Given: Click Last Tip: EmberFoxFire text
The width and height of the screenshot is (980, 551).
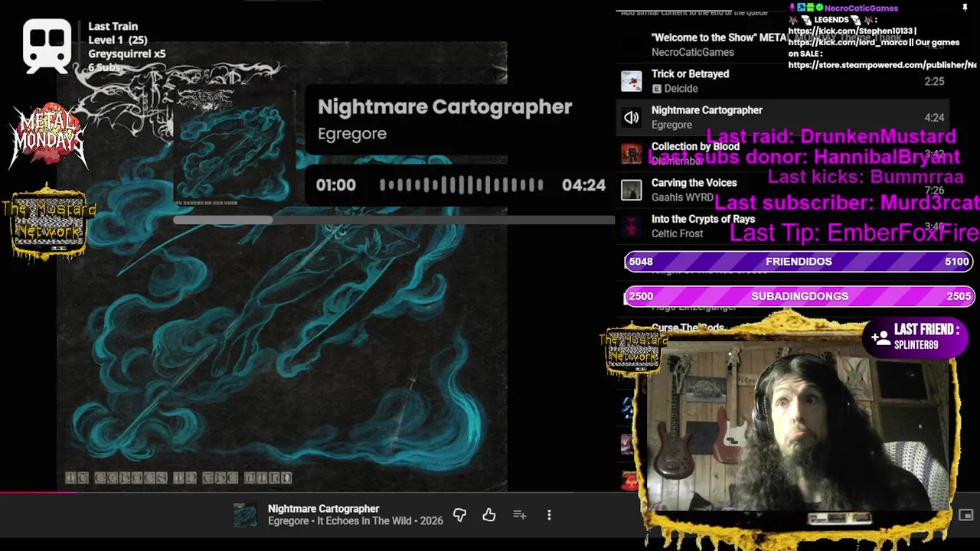Looking at the screenshot, I should tap(854, 233).
